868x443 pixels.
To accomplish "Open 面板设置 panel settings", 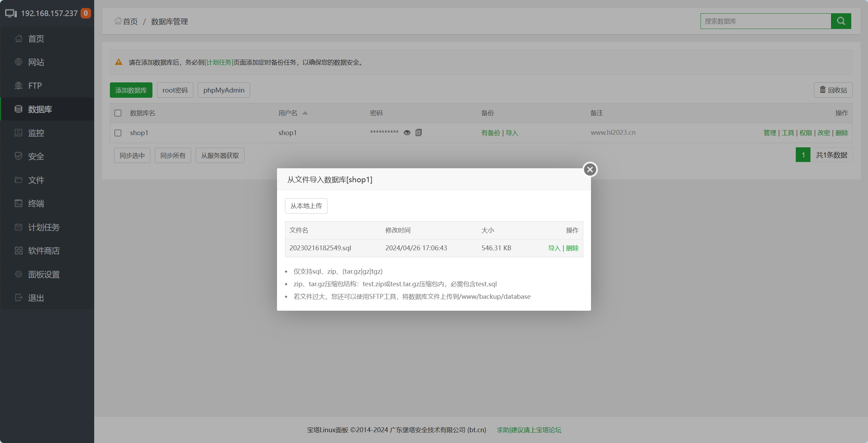I will click(44, 274).
